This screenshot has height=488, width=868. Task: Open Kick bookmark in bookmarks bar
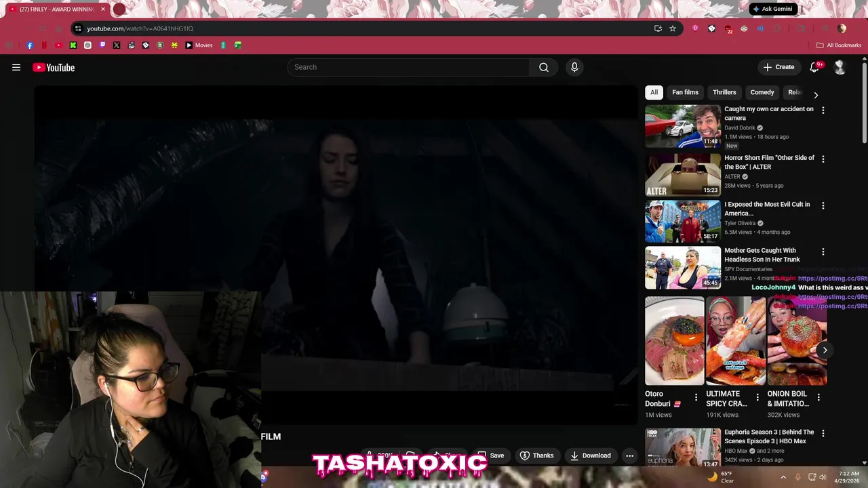click(x=73, y=45)
